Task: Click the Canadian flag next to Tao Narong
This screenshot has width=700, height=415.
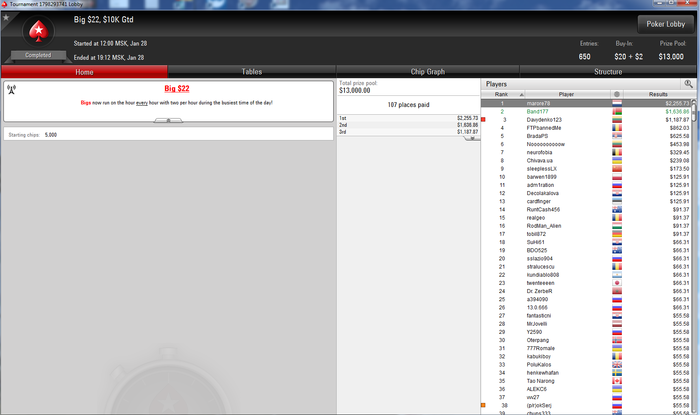Action: point(617,381)
